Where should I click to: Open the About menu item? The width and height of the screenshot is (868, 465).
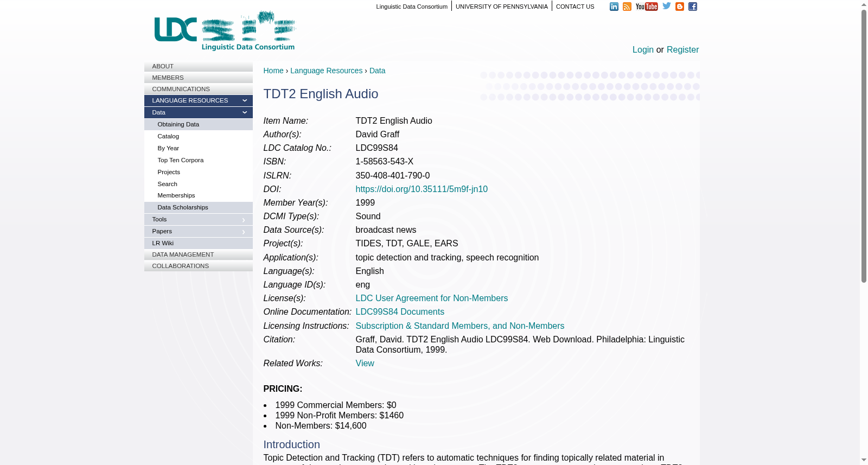[199, 66]
